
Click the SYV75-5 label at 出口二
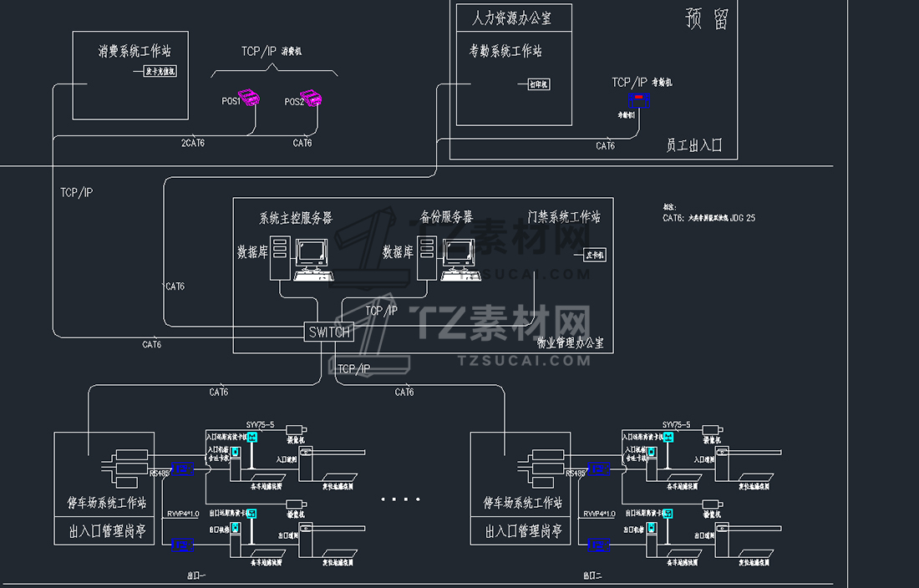pos(677,424)
